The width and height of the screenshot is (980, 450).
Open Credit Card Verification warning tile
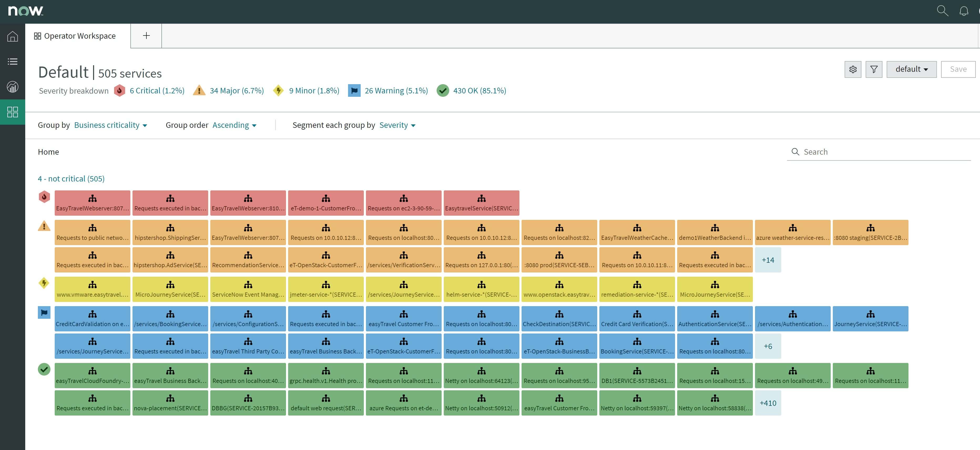click(x=637, y=319)
